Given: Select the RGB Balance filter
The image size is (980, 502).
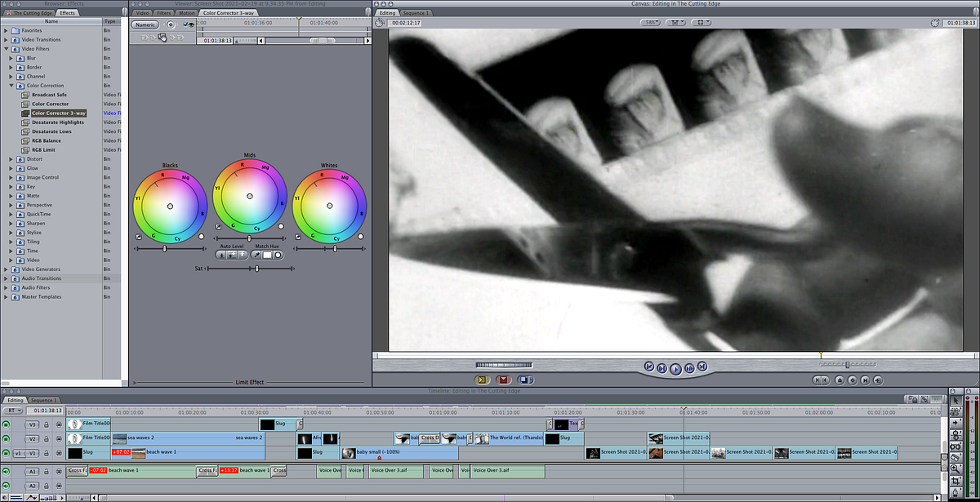Looking at the screenshot, I should click(47, 140).
